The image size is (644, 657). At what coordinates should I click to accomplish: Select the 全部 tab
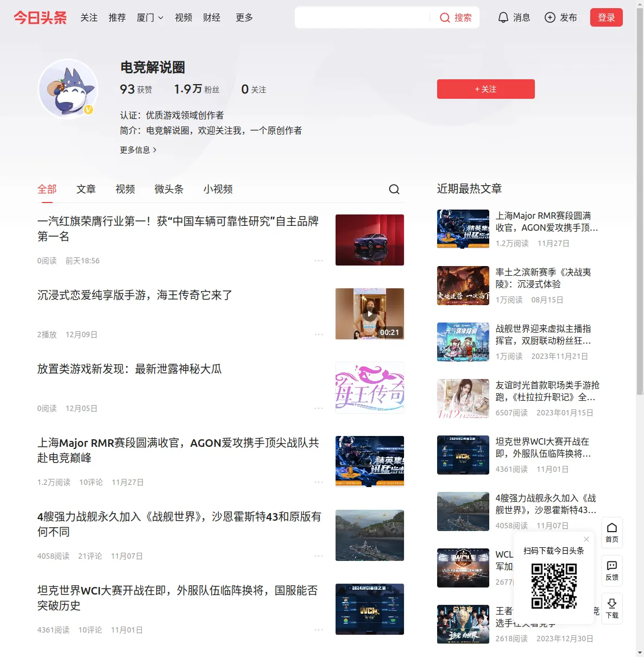tap(47, 189)
